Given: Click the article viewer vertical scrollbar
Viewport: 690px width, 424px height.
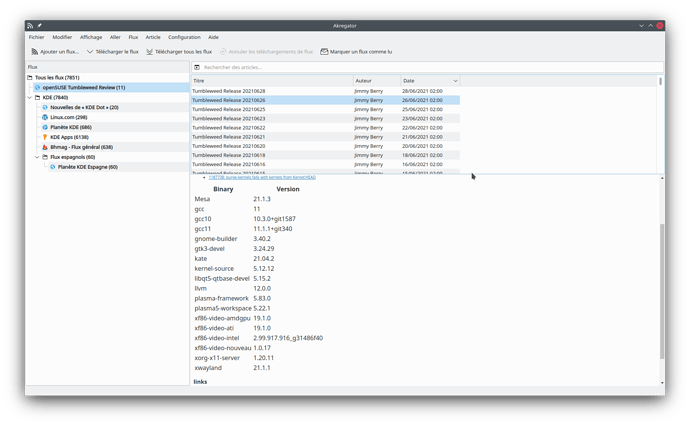Looking at the screenshot, I should click(x=662, y=291).
